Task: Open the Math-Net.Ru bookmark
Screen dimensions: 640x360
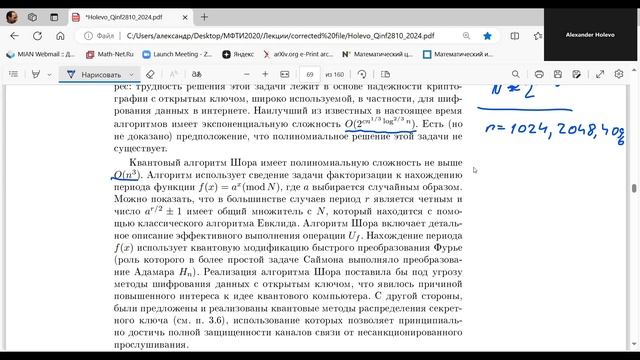Action: (110, 54)
